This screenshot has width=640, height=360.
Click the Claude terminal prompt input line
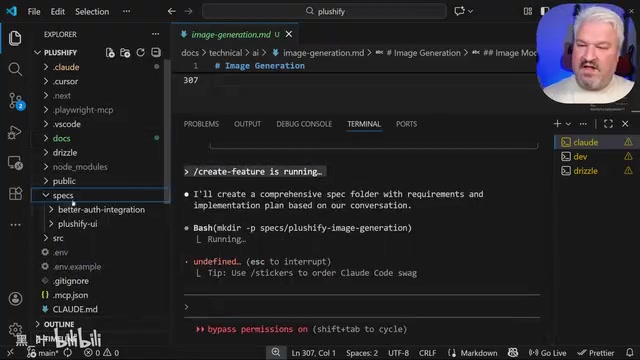[362, 307]
